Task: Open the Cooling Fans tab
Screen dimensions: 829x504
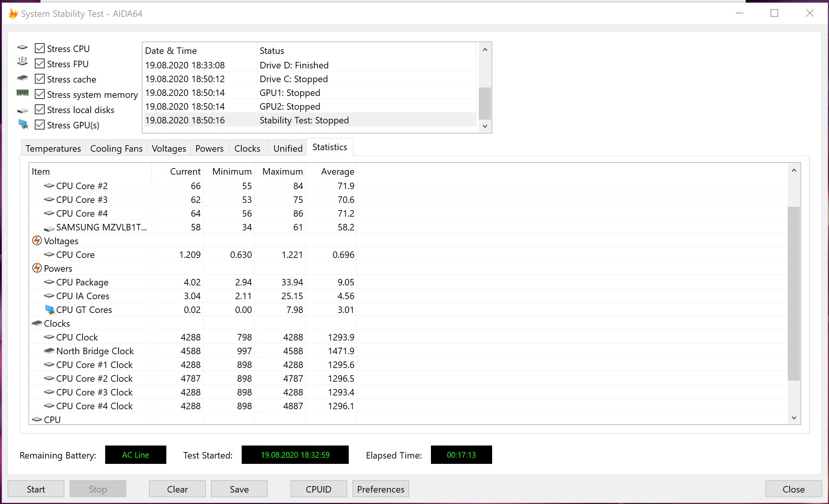Action: pyautogui.click(x=116, y=149)
